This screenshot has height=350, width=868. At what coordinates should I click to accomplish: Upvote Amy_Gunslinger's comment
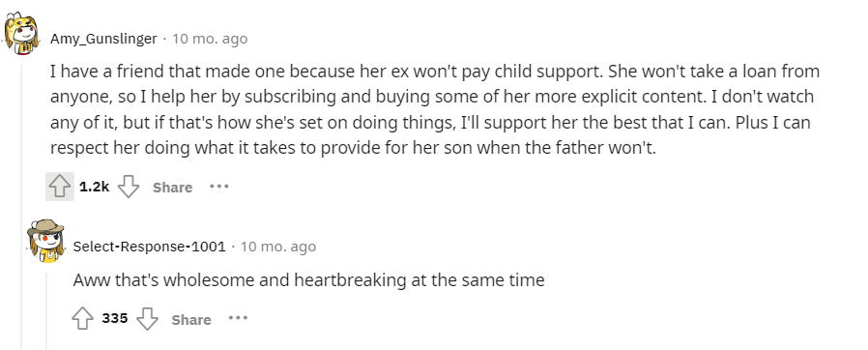(60, 188)
